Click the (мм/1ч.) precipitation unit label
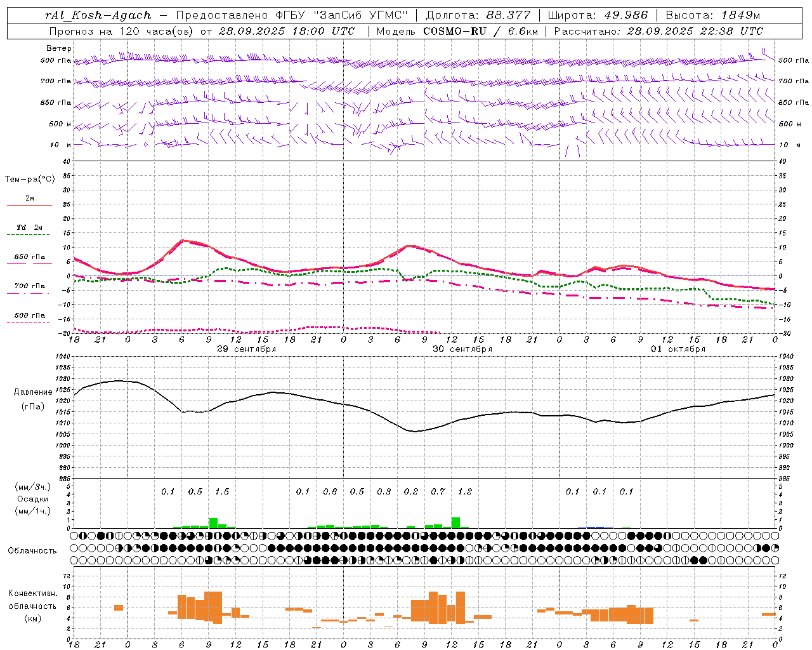This screenshot has height=650, width=812. pos(33,511)
